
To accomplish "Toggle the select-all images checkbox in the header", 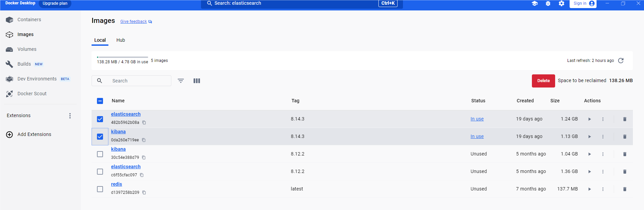I will 100,101.
